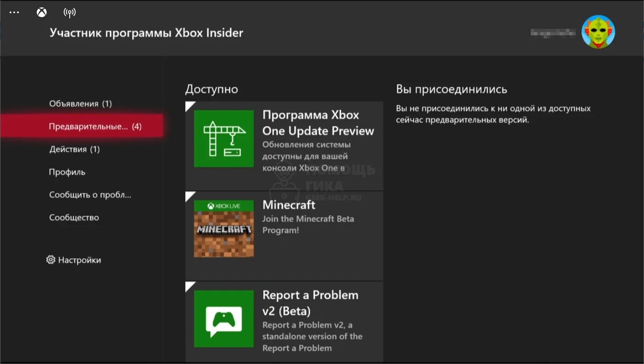Select Предварительные... (4) sidebar item
Screen dimensions: 644x364
click(x=82, y=126)
